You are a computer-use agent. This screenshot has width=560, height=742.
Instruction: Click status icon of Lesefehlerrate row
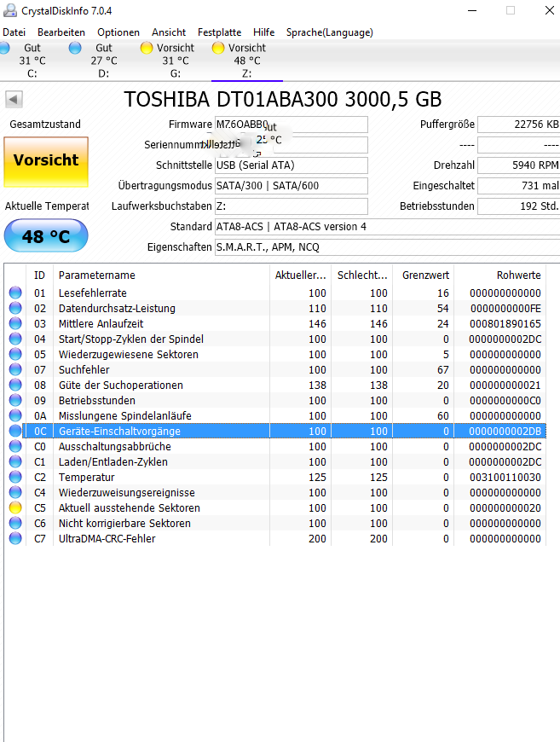click(15, 293)
